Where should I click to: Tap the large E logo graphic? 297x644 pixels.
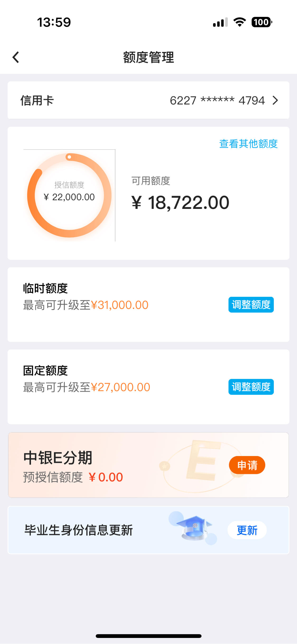[x=203, y=459]
